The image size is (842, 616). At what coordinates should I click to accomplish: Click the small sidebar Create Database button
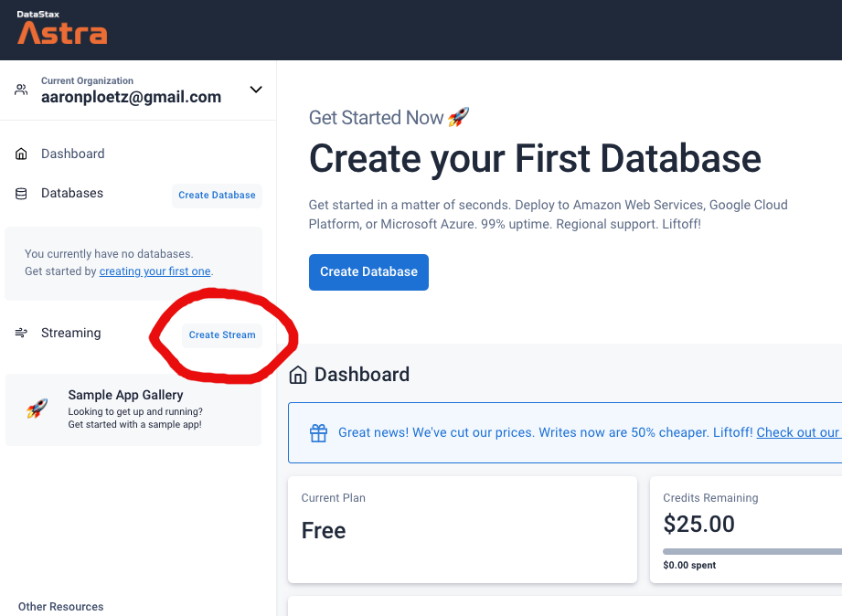217,195
